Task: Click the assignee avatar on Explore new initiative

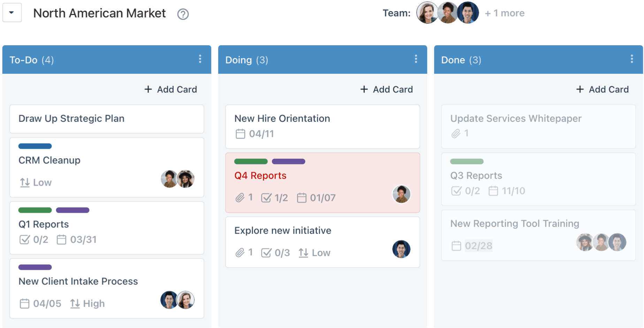Action: (401, 249)
